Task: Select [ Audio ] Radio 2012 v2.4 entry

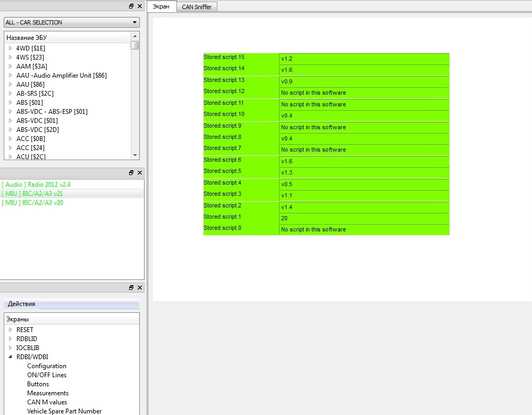Action: 36,185
